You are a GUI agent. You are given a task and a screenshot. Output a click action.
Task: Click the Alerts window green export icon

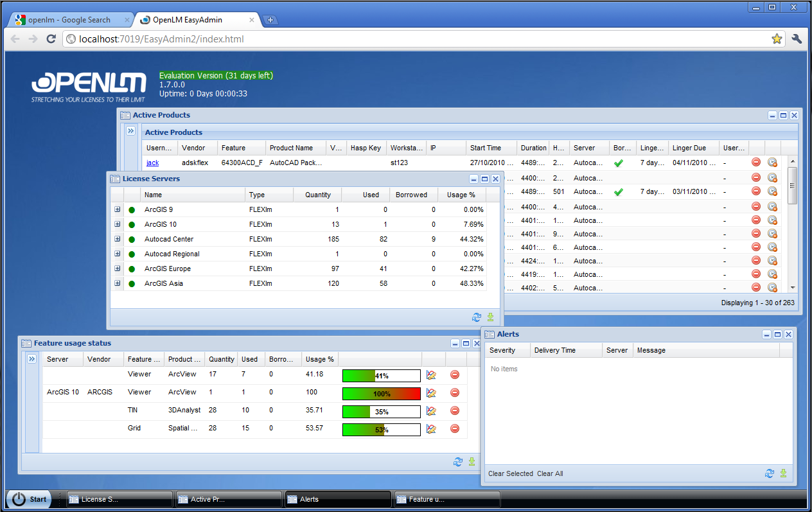(783, 473)
